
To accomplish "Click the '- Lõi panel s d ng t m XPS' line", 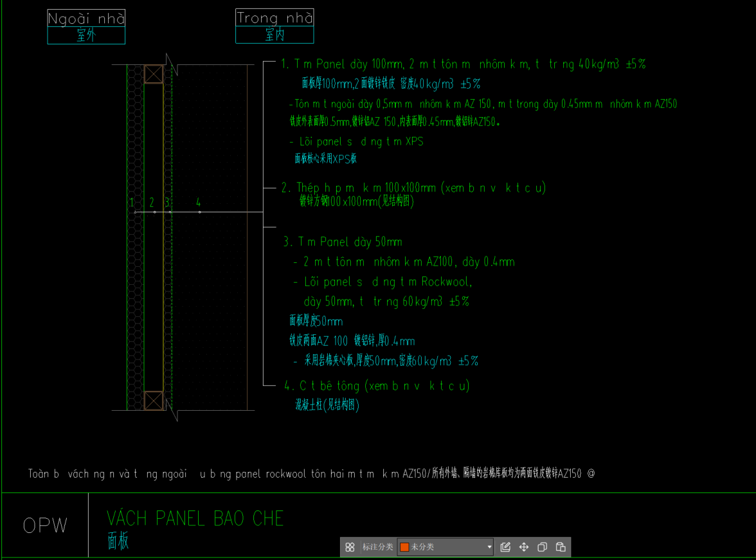I will click(x=356, y=142).
